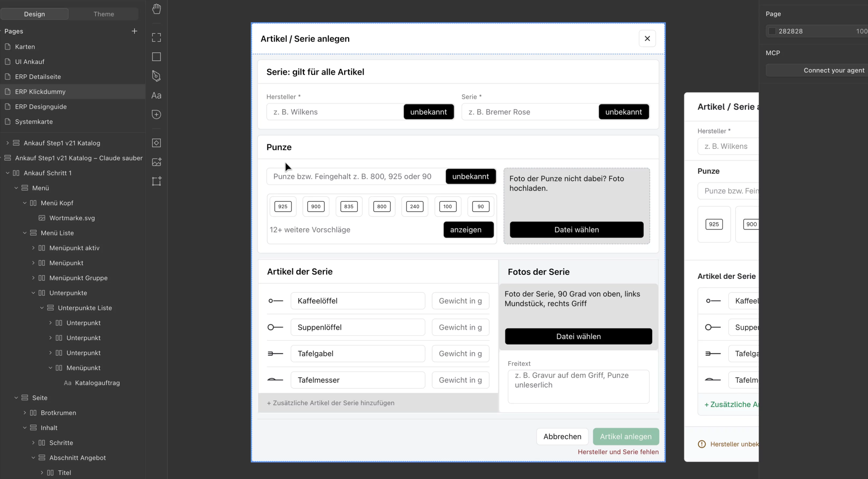
Task: Select the 925 Punze chip
Action: (x=283, y=207)
